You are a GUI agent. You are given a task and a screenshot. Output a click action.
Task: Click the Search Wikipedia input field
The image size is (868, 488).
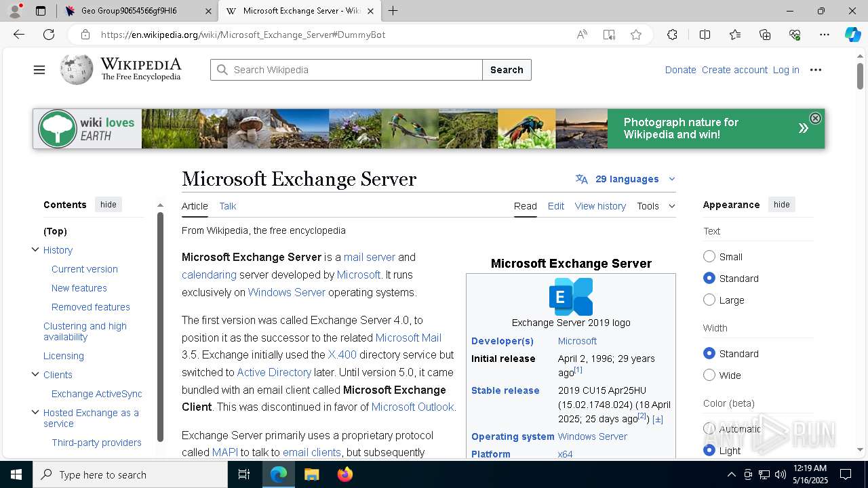(347, 70)
